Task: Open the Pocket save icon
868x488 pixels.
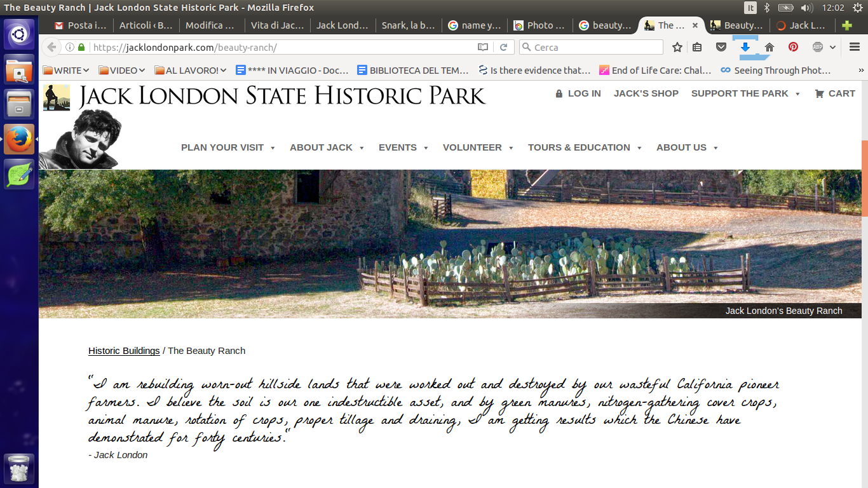Action: tap(721, 47)
